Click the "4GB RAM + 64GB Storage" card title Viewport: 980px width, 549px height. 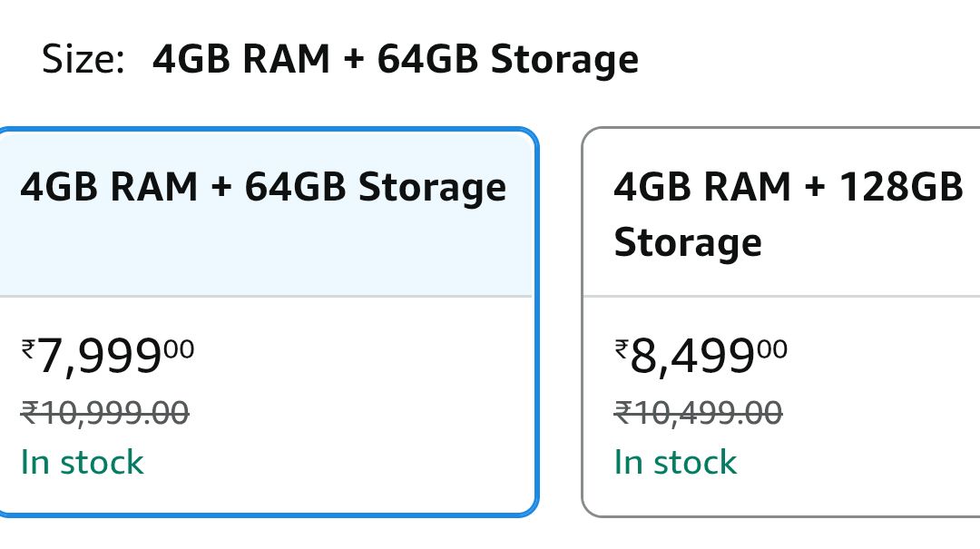pos(263,187)
